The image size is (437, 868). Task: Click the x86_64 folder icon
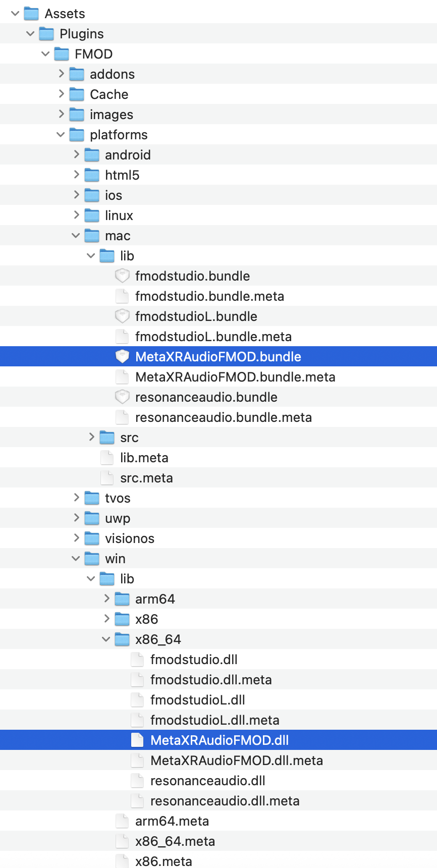(122, 639)
